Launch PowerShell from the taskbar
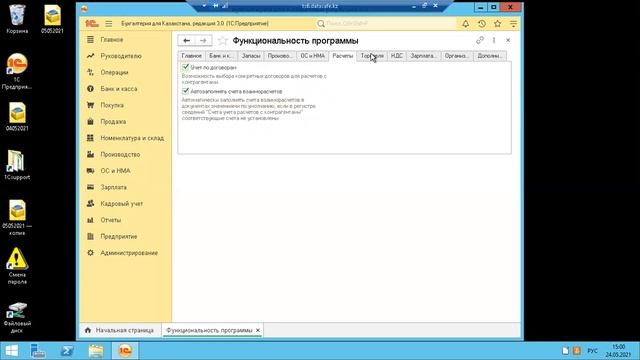640x360 pixels. [x=67, y=351]
